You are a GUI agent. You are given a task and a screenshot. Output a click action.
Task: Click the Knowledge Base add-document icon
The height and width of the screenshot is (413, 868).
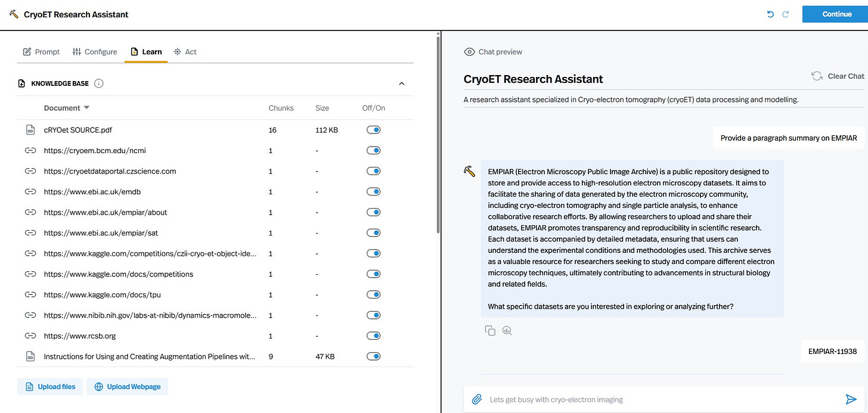click(22, 83)
